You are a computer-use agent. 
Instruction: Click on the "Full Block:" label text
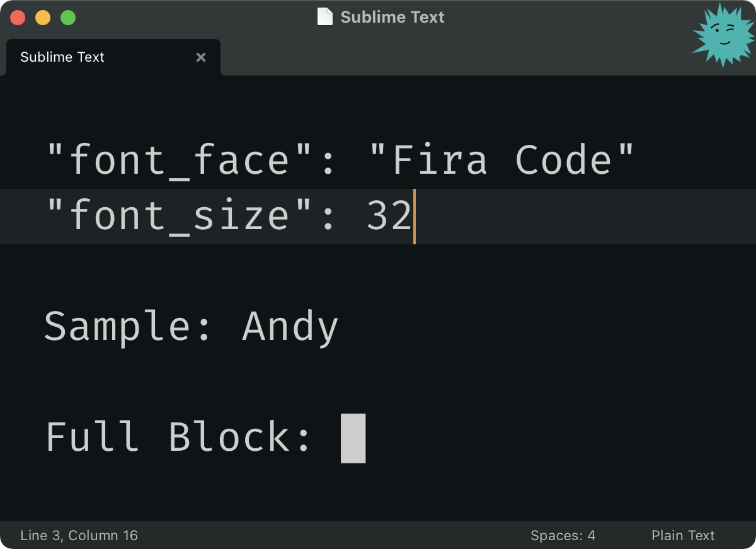tap(178, 438)
